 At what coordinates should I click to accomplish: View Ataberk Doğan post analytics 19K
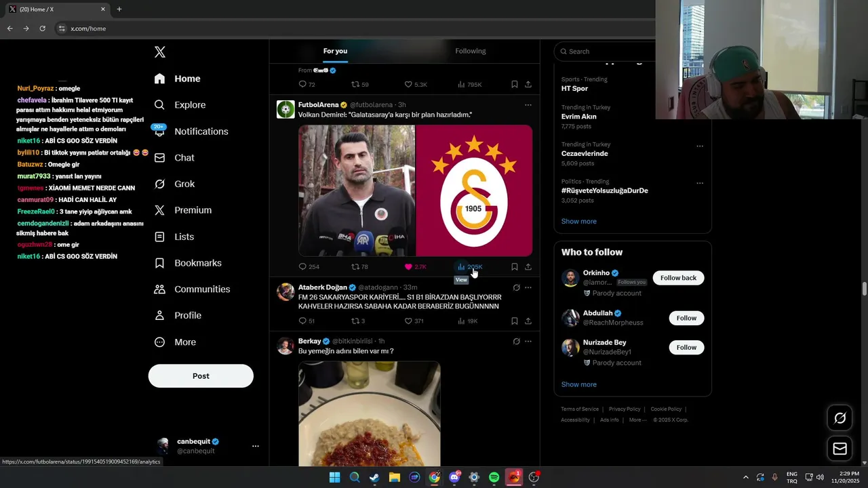467,321
